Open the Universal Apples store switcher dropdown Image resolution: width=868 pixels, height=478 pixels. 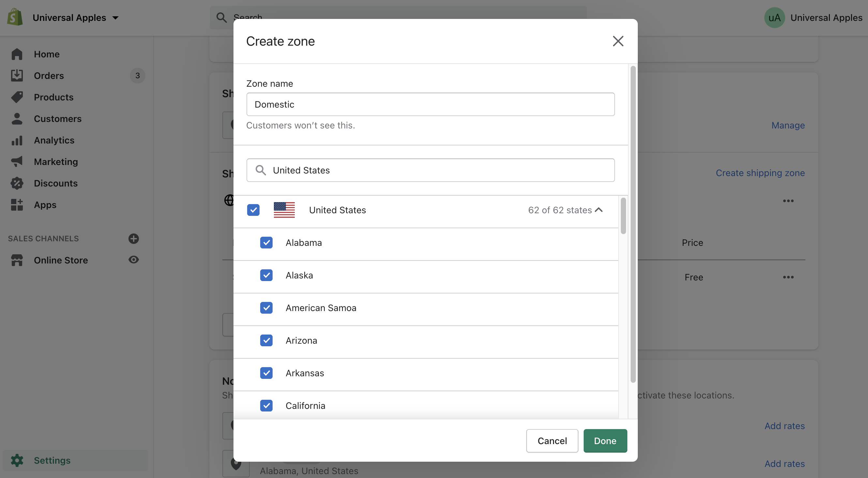coord(75,18)
